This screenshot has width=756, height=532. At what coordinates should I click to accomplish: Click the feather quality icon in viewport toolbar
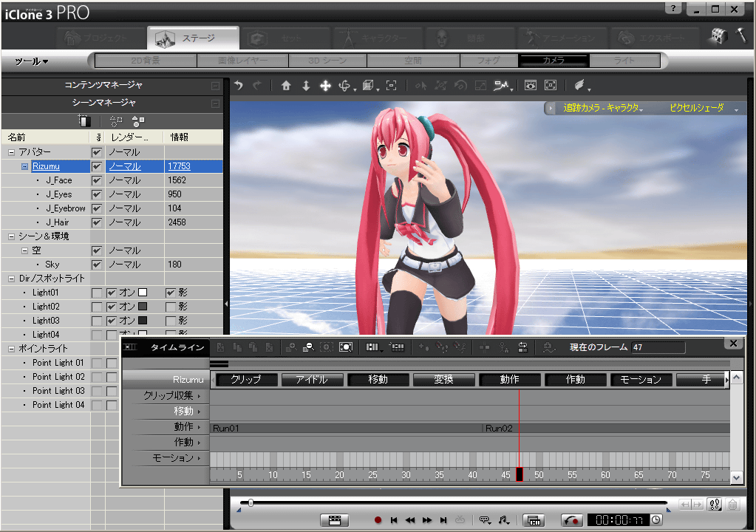tap(579, 86)
